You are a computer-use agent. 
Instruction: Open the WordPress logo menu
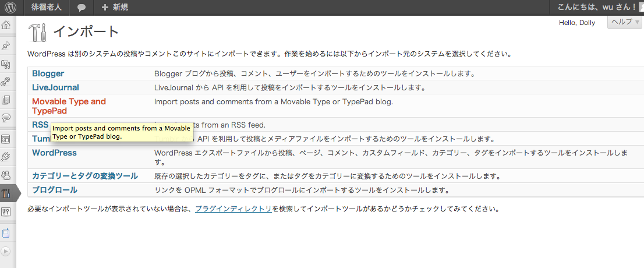[10, 8]
